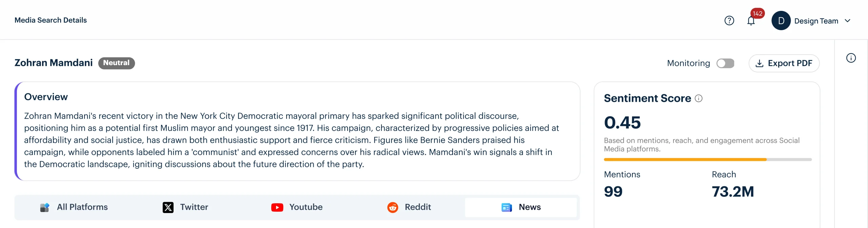Click the Export PDF button
This screenshot has width=868, height=228.
coord(784,63)
